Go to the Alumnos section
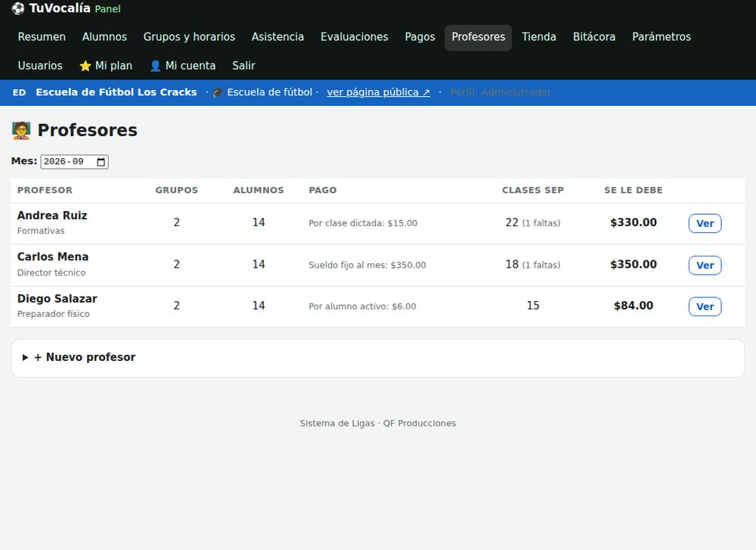The width and height of the screenshot is (756, 550). point(104,36)
